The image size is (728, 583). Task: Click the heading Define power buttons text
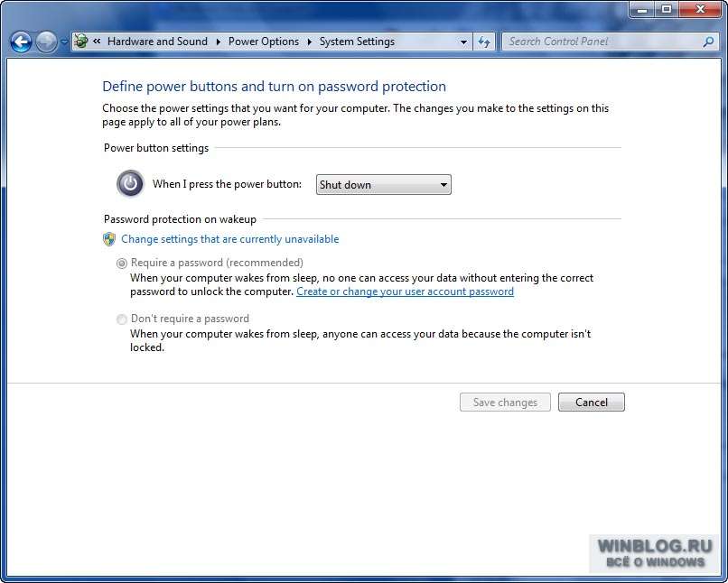coord(274,87)
